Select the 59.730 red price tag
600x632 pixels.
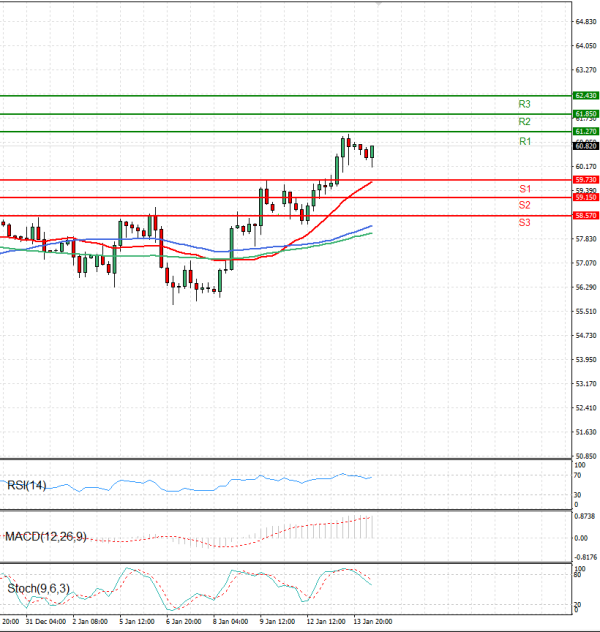pos(586,179)
